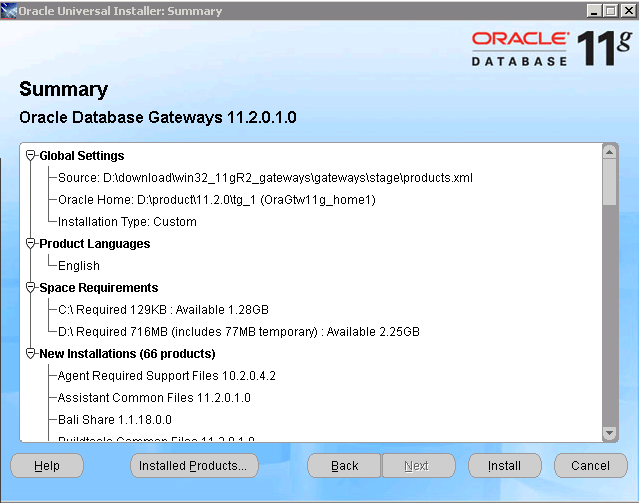Collapse the Product Languages tree node

30,243
